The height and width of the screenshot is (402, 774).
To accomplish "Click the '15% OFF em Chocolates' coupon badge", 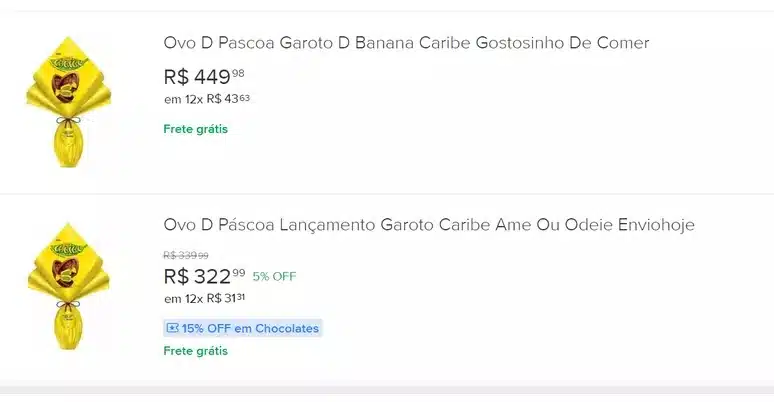I will [x=242, y=328].
